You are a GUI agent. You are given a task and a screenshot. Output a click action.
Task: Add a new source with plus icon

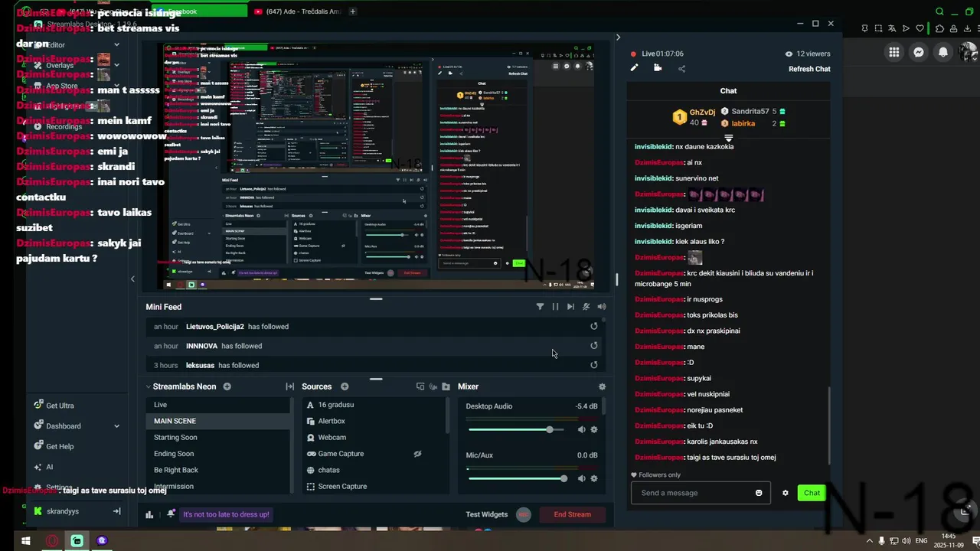point(345,386)
